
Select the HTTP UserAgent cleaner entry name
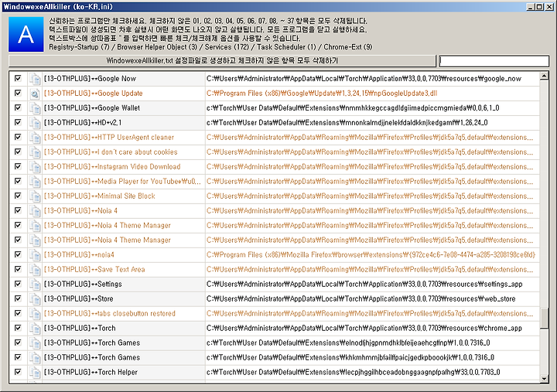pyautogui.click(x=109, y=138)
